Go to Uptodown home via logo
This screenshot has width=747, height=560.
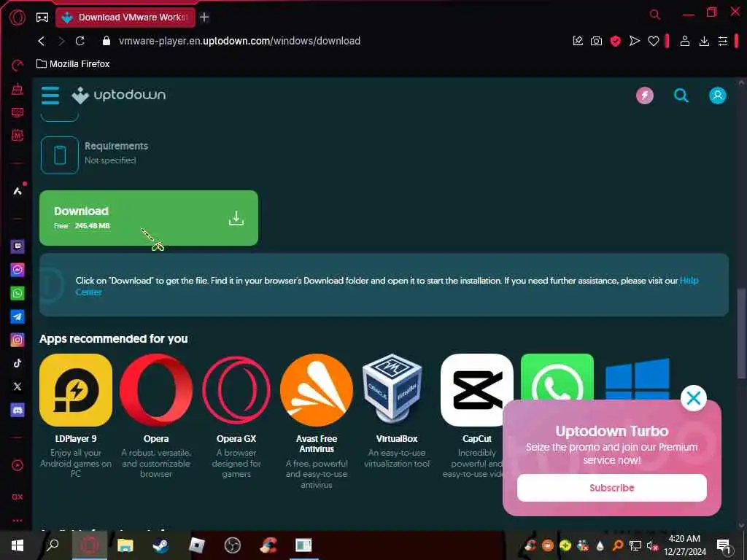pyautogui.click(x=119, y=96)
